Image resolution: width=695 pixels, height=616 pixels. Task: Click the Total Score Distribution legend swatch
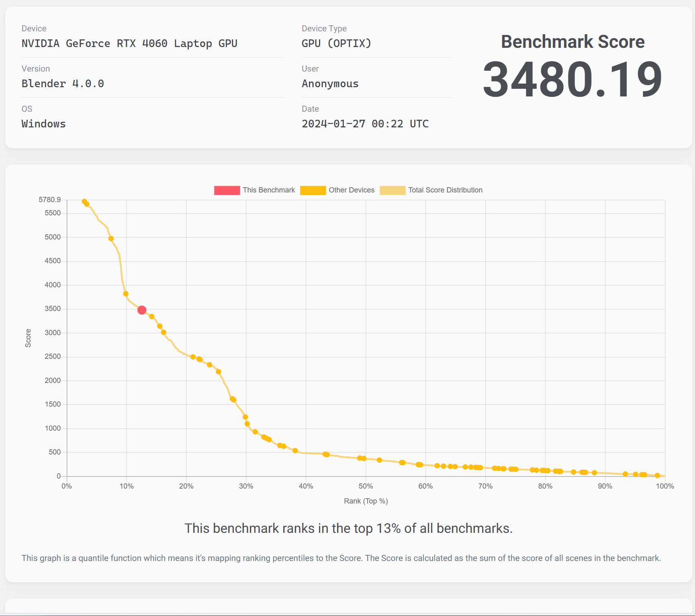coord(392,190)
